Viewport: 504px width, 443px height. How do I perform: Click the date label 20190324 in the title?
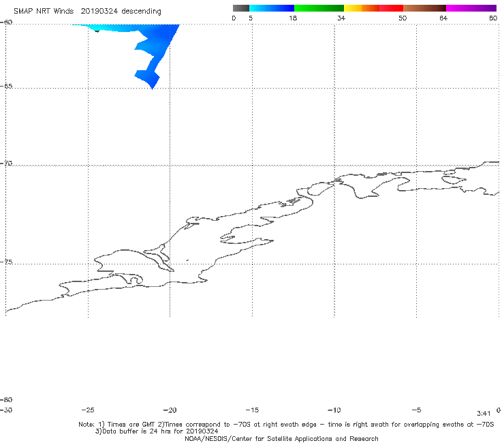[x=99, y=12]
